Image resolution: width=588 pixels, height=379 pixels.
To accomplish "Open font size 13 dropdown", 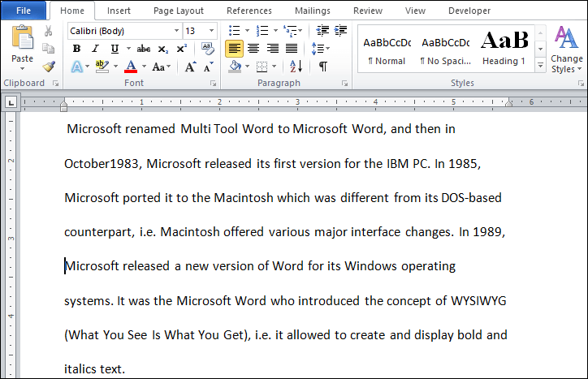I will coord(211,31).
